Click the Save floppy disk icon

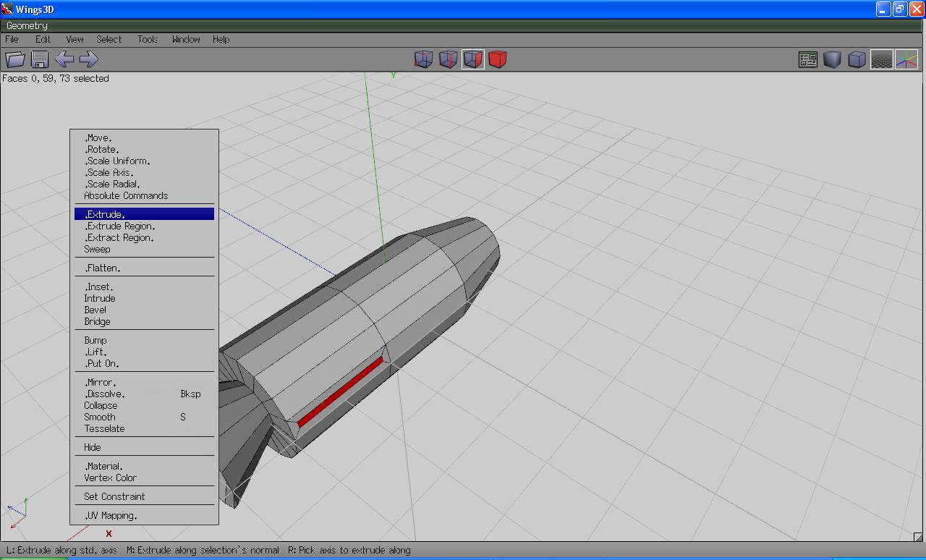tap(40, 59)
